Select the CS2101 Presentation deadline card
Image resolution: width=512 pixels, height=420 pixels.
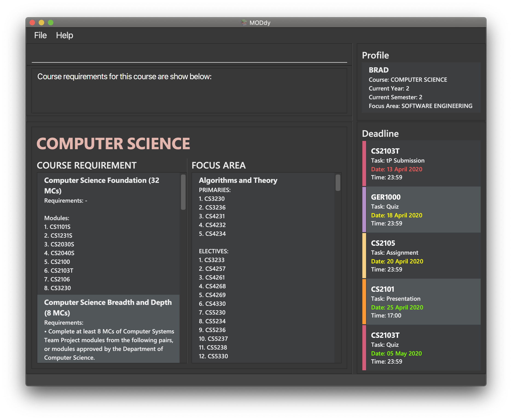422,302
